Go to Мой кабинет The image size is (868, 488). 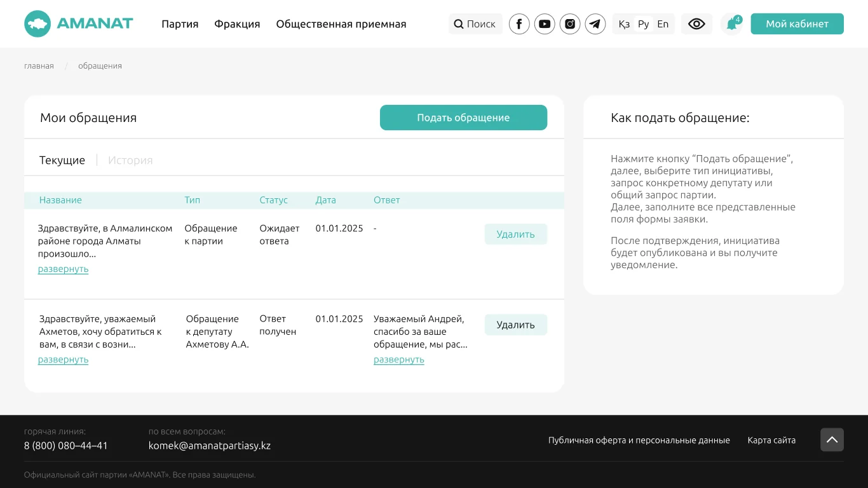(797, 24)
